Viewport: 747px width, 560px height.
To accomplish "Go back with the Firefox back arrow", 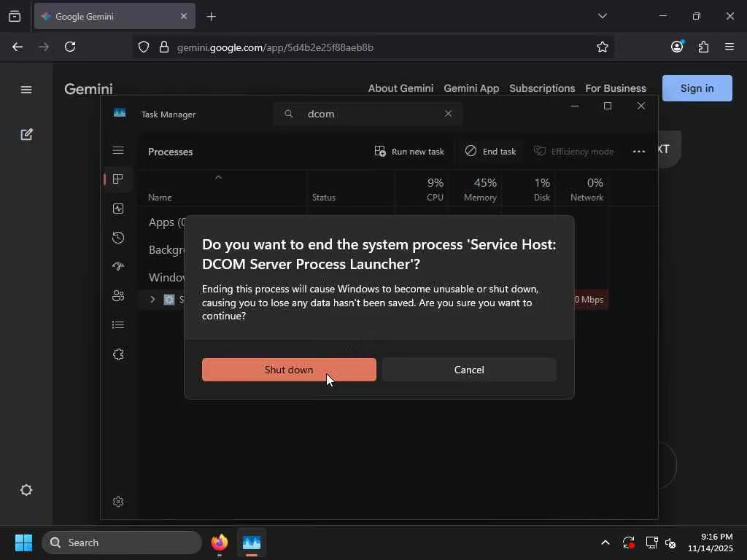I will coord(18,47).
